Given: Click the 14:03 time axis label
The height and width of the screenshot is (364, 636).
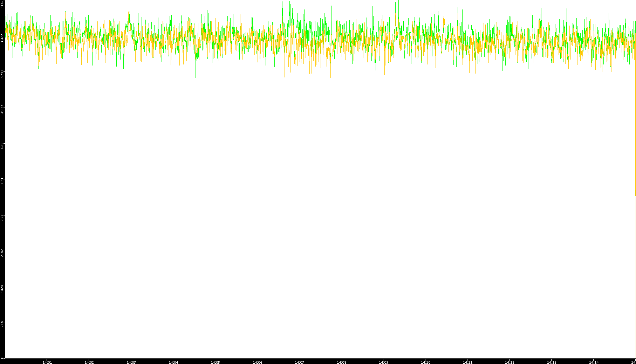Looking at the screenshot, I should tap(131, 362).
